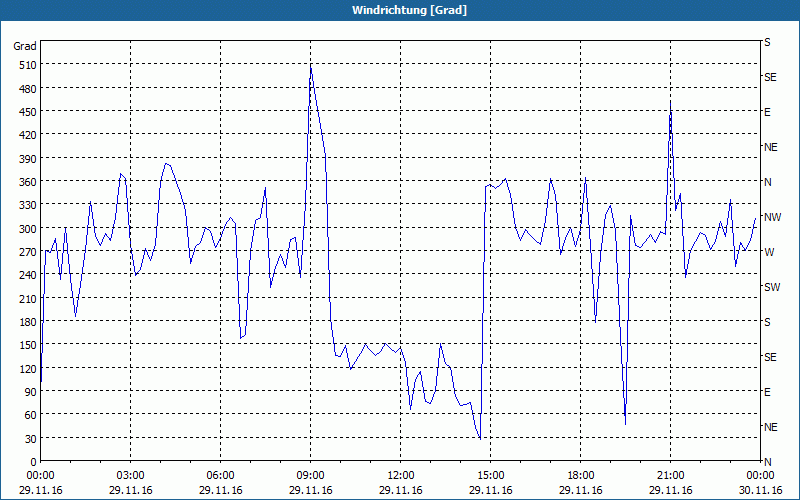The height and width of the screenshot is (500, 800).
Task: Select the 0 label at the y-axis origin
Action: coord(34,462)
